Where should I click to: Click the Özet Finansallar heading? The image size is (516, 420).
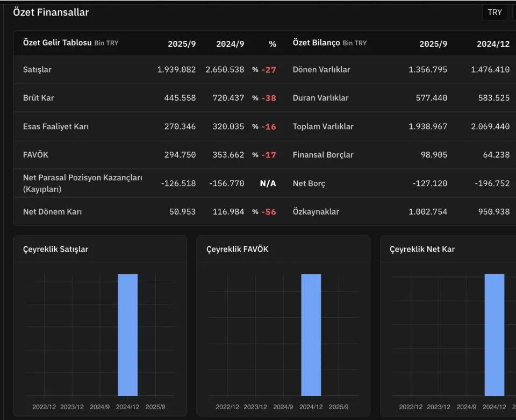51,12
